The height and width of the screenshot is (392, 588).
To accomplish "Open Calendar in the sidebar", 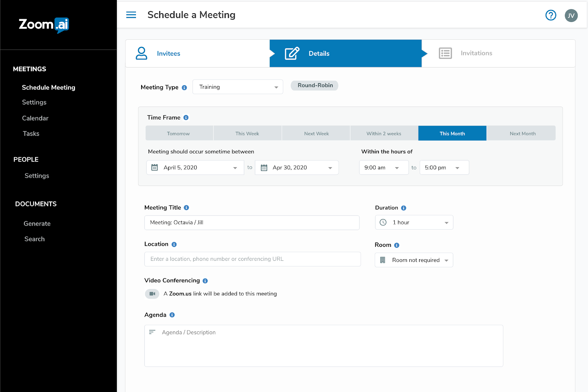I will [35, 118].
